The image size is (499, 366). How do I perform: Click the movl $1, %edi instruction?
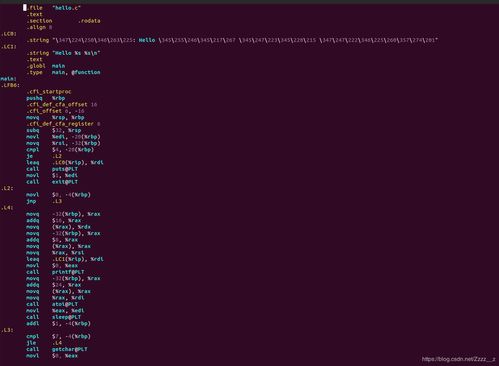point(52,175)
